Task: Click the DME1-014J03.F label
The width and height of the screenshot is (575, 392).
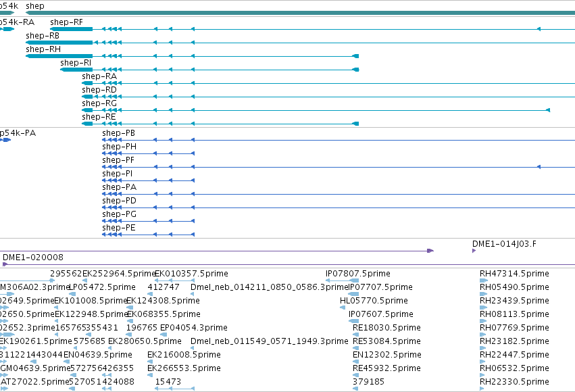Action: [504, 244]
